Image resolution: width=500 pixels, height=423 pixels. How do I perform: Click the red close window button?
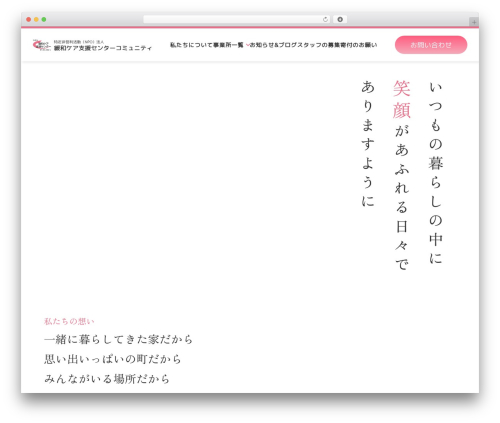[29, 19]
